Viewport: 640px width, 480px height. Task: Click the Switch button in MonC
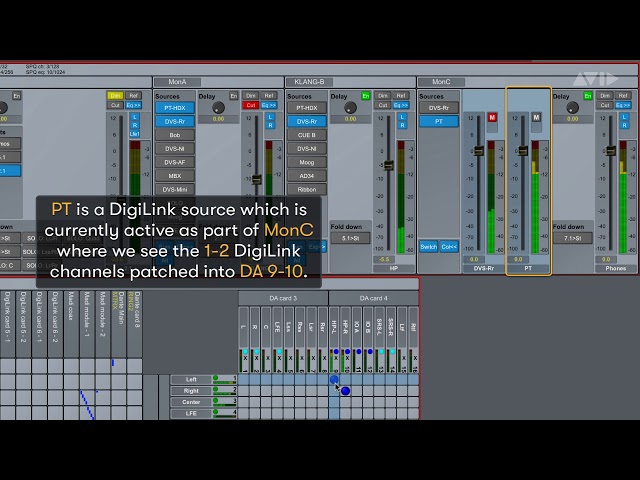[x=429, y=247]
